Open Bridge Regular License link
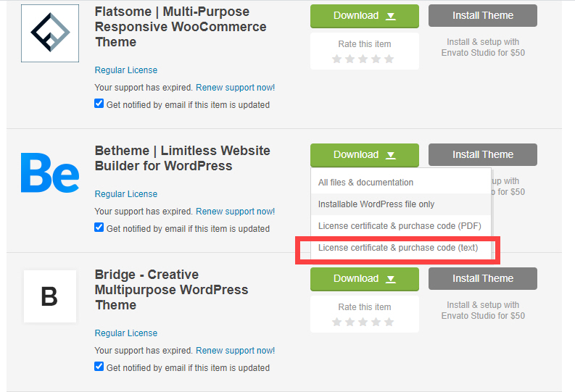Screen dimensions: 575x392 coord(125,333)
